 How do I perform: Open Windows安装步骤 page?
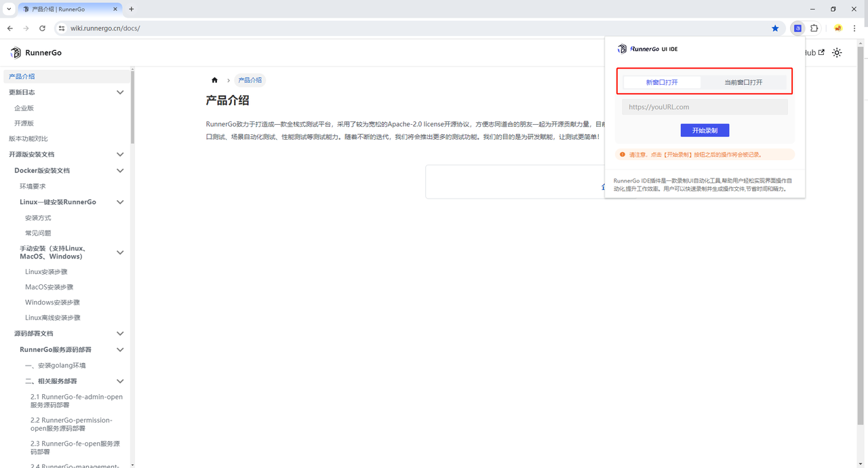pyautogui.click(x=52, y=303)
